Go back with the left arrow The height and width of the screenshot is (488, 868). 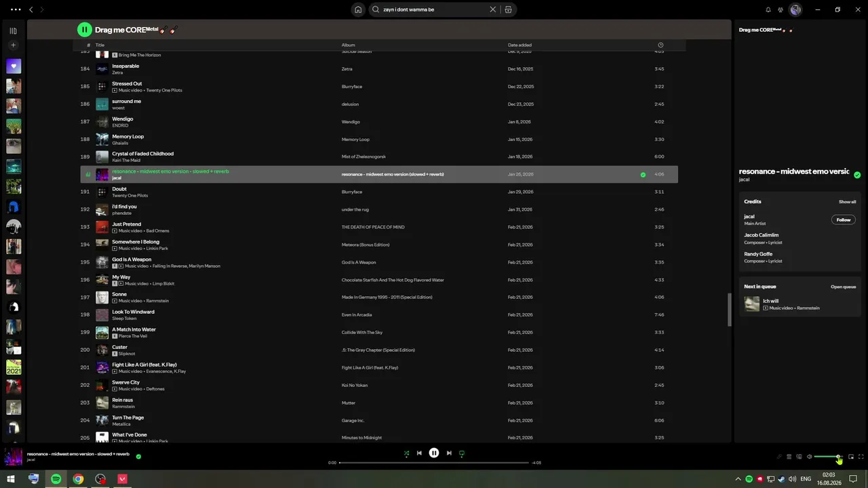[x=31, y=9]
